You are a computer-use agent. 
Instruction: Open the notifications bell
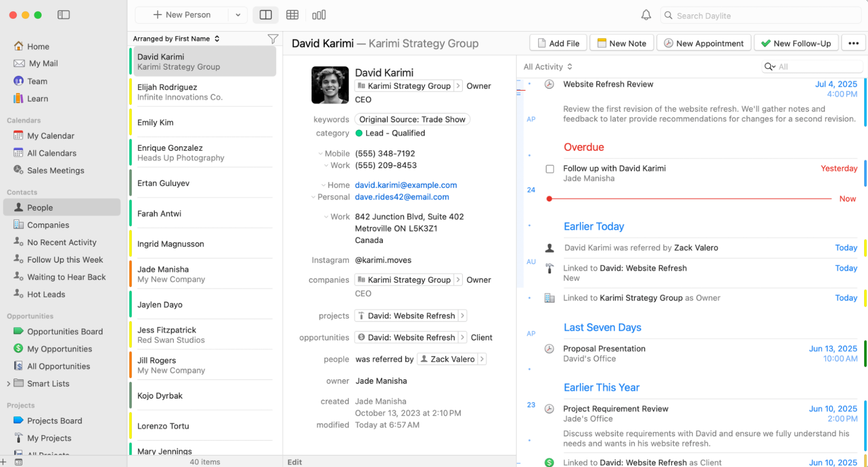646,15
